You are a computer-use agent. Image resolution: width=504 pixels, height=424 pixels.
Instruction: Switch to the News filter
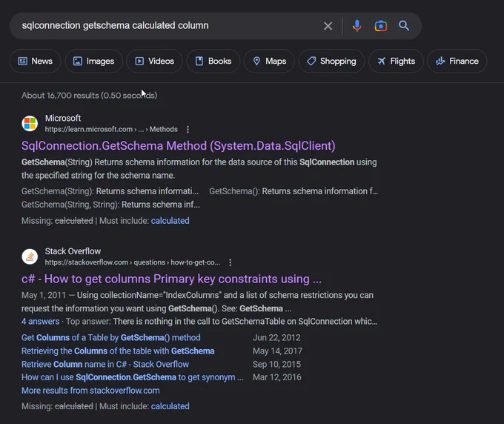(35, 61)
